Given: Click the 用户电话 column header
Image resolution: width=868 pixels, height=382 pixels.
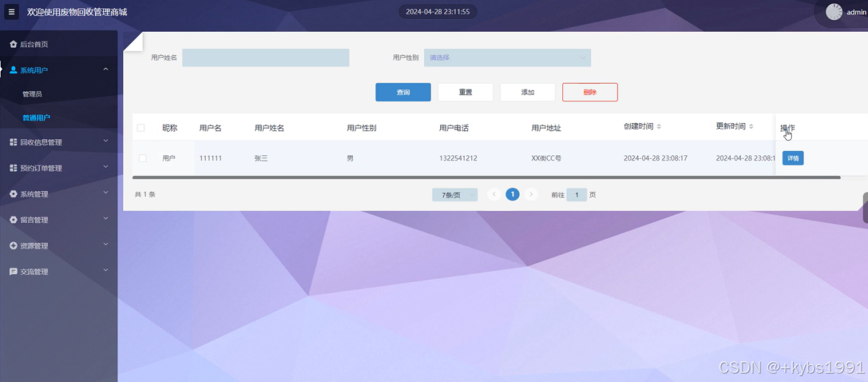Looking at the screenshot, I should (x=454, y=128).
